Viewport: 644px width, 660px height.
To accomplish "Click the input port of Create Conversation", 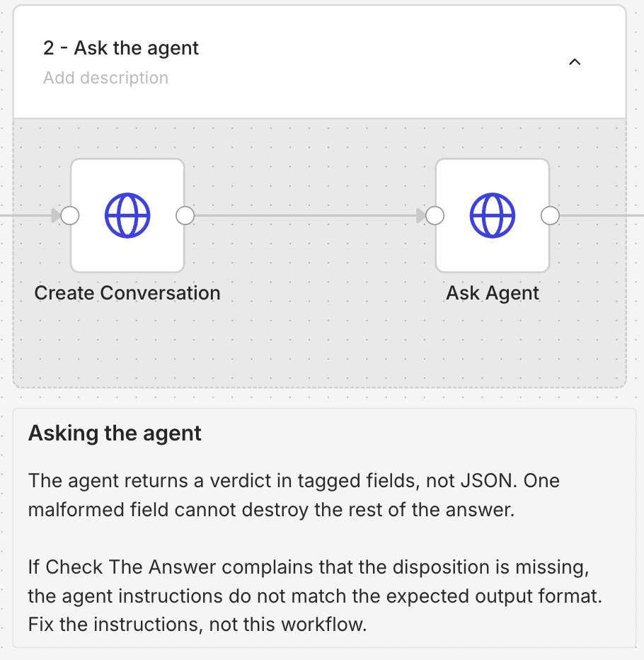I will (x=70, y=215).
